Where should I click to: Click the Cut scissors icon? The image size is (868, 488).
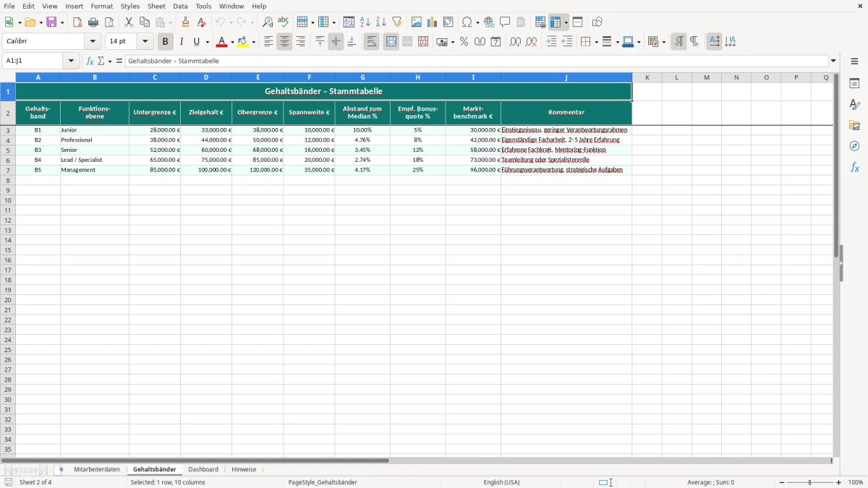tap(129, 22)
